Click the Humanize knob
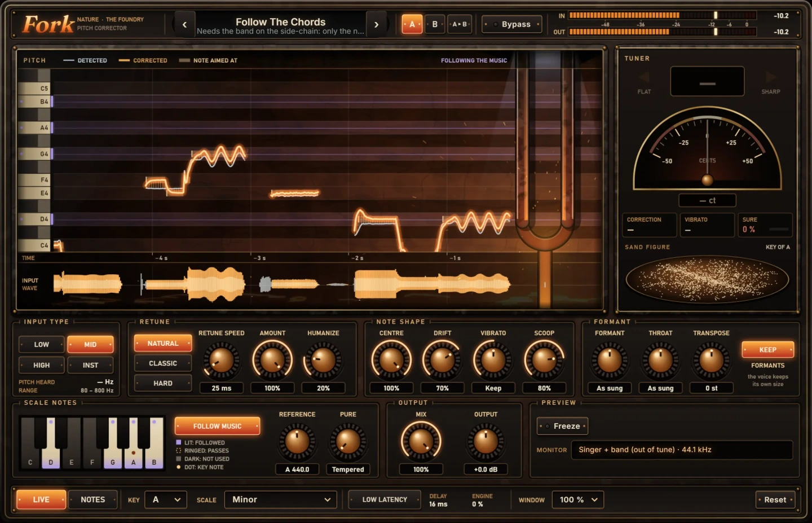 coord(323,360)
